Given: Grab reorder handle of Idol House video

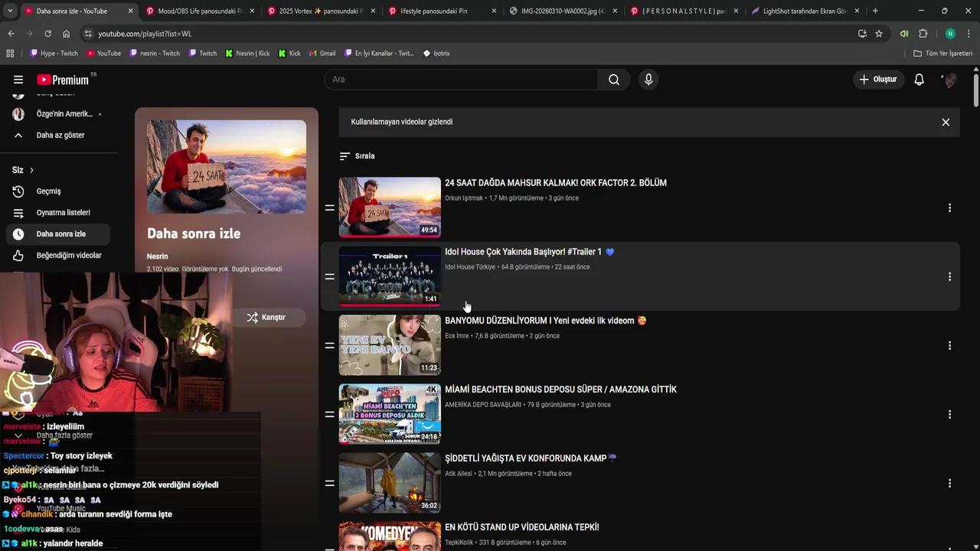Looking at the screenshot, I should coord(329,276).
